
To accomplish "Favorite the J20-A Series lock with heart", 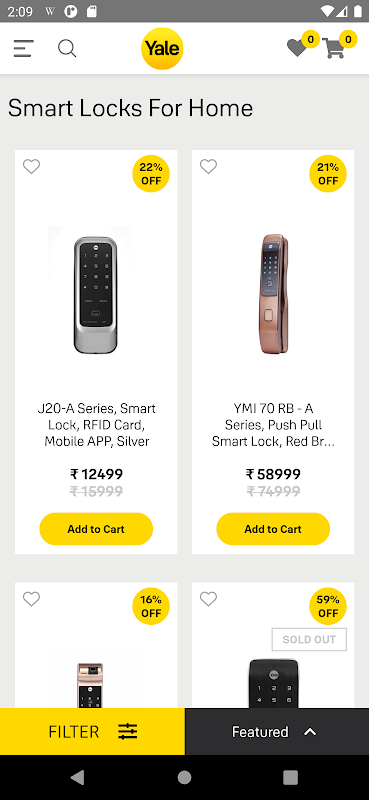I will click(32, 166).
